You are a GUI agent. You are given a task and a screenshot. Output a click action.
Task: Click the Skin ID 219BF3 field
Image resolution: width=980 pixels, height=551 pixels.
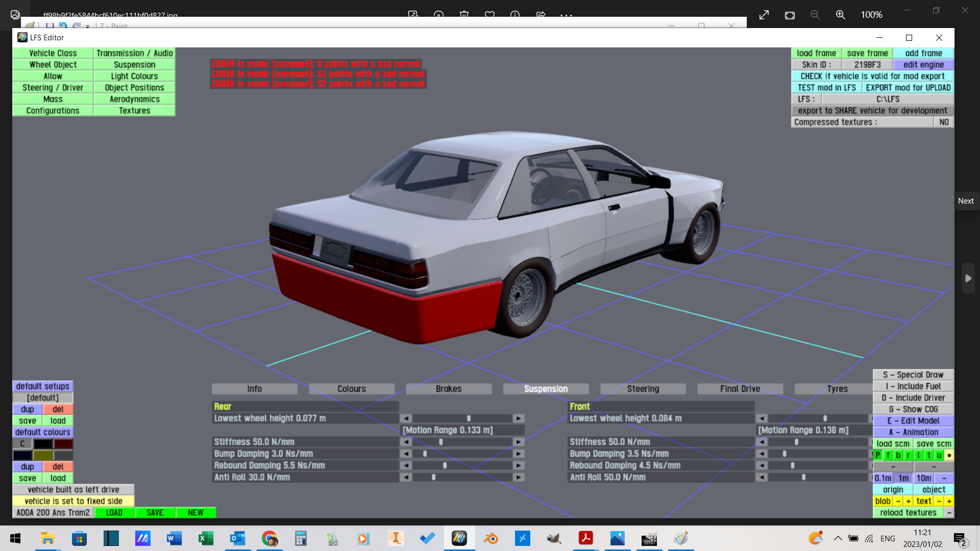(x=867, y=65)
